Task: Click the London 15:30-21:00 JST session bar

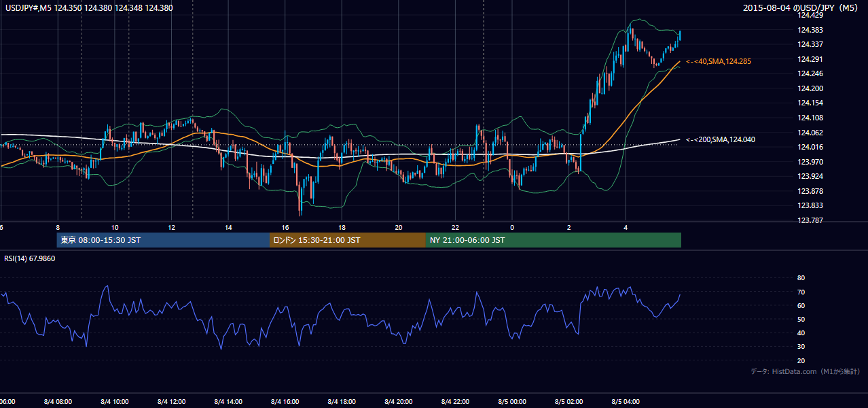Action: (348, 240)
